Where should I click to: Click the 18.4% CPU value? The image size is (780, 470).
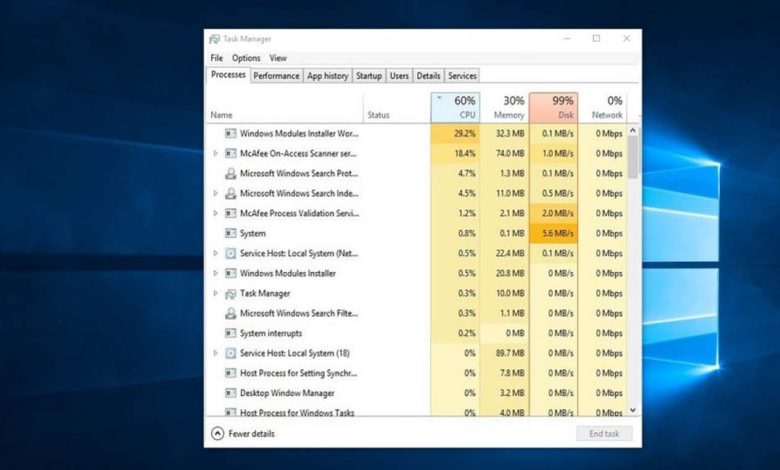pyautogui.click(x=465, y=153)
